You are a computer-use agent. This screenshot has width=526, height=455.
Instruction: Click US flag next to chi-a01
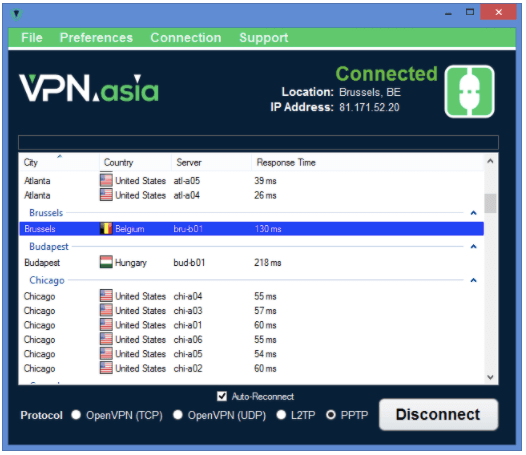[x=106, y=325]
